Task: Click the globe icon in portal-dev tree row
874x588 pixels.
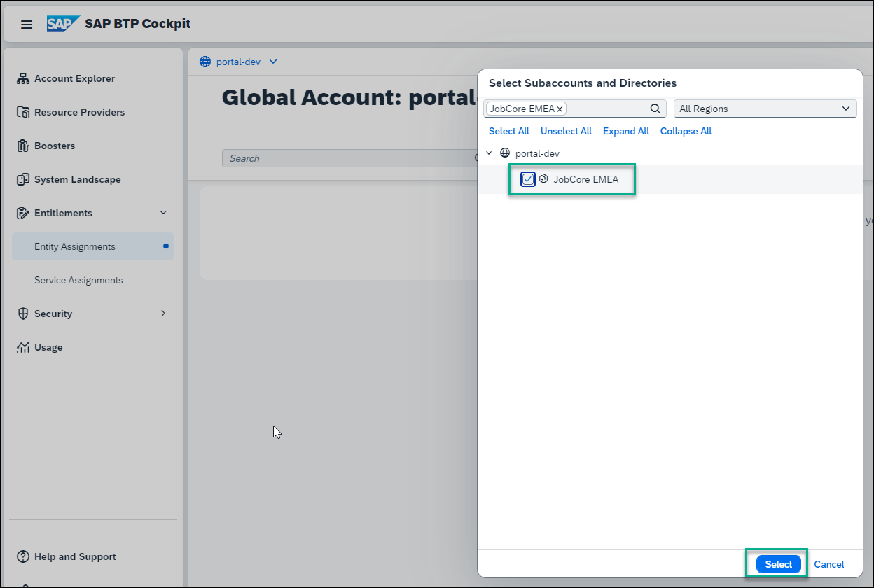Action: 505,153
